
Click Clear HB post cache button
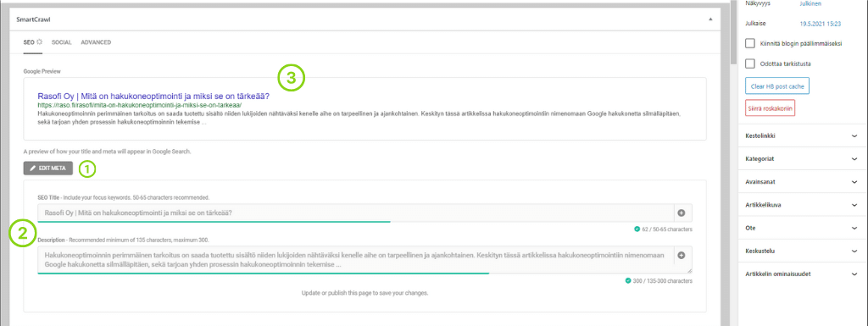pos(777,86)
